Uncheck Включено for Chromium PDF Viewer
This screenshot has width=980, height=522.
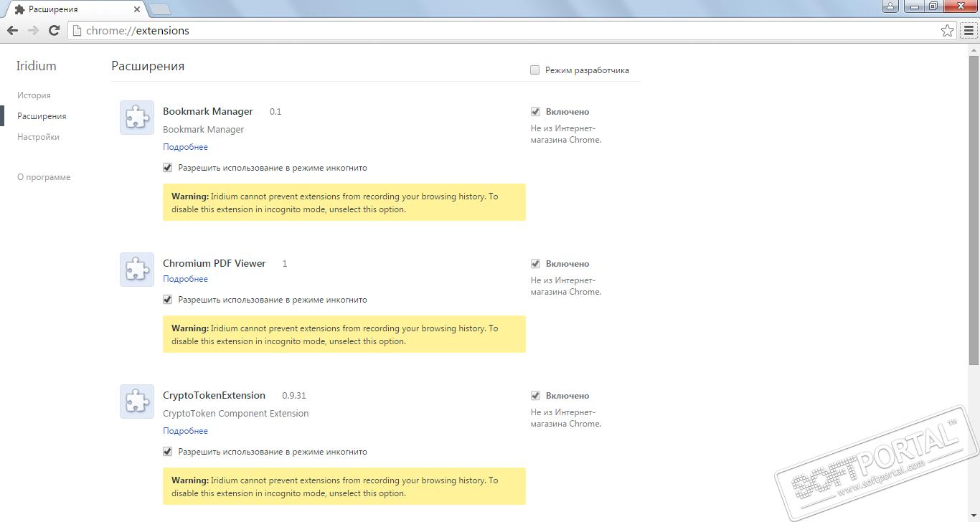click(535, 264)
